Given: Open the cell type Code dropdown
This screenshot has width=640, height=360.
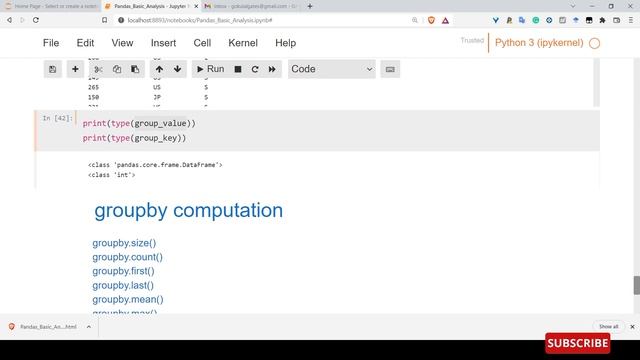Looking at the screenshot, I should point(332,69).
